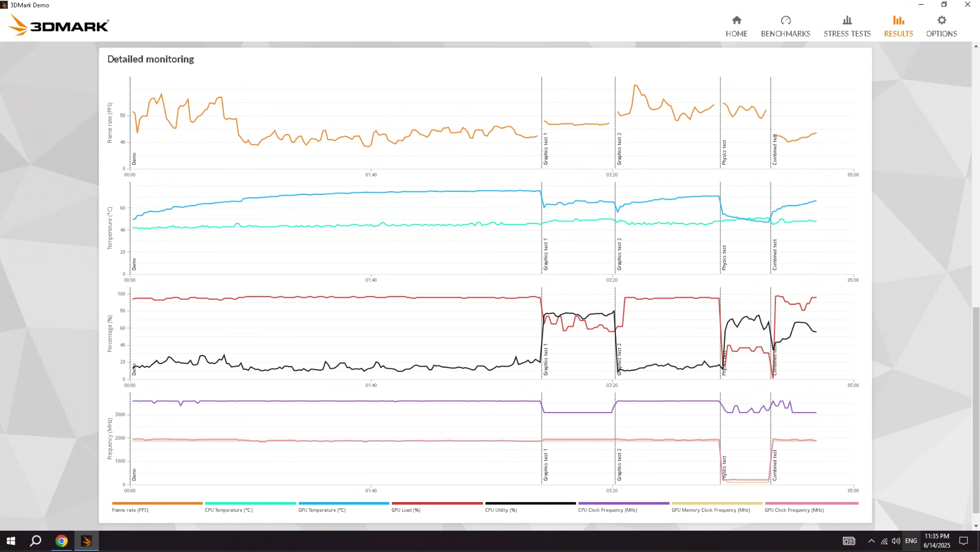
Task: Open clock and date in taskbar
Action: [937, 541]
